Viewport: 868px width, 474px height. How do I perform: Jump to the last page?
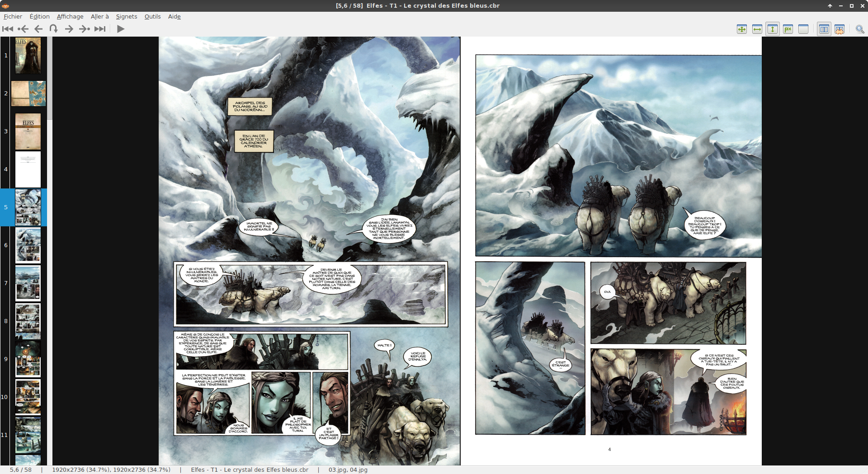click(100, 29)
